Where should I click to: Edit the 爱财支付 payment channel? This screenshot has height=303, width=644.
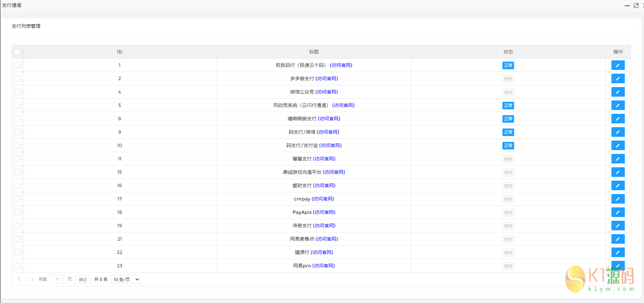pos(618,185)
